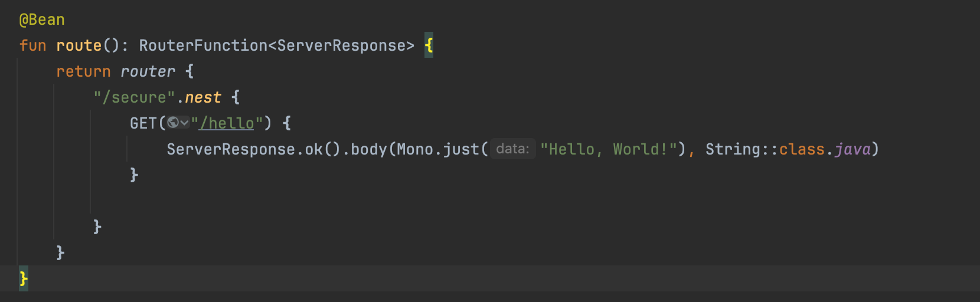Click the String::class reference
The image size is (980, 302).
coord(765,149)
